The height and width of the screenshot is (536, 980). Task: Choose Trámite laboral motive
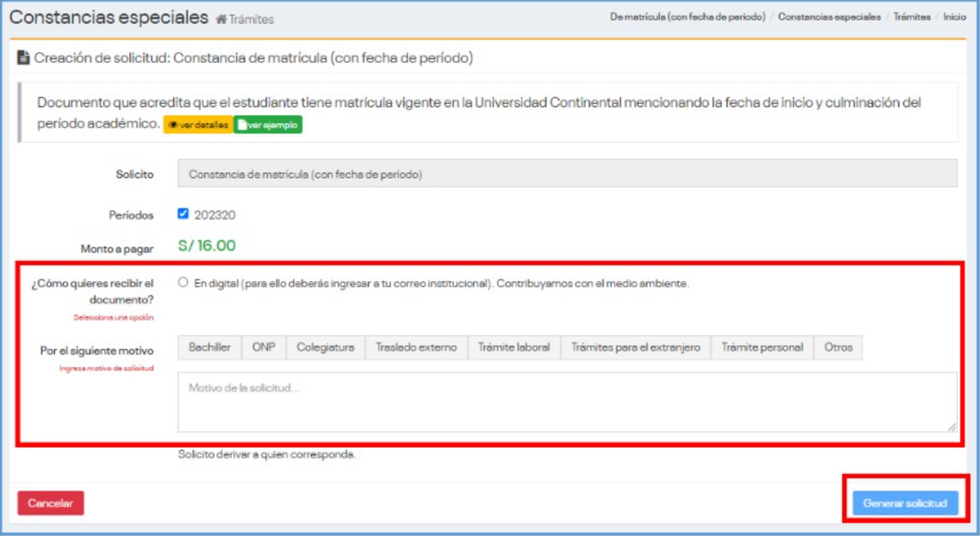pyautogui.click(x=514, y=347)
